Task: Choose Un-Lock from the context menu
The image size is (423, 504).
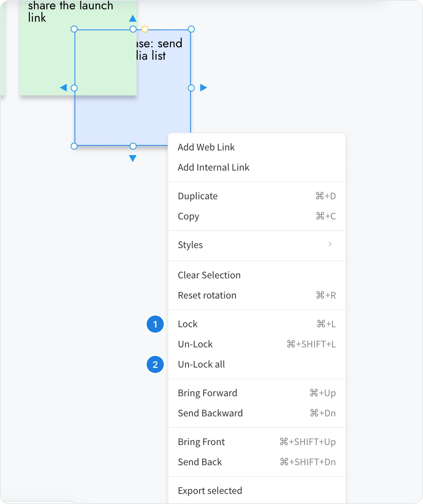Action: point(257,344)
